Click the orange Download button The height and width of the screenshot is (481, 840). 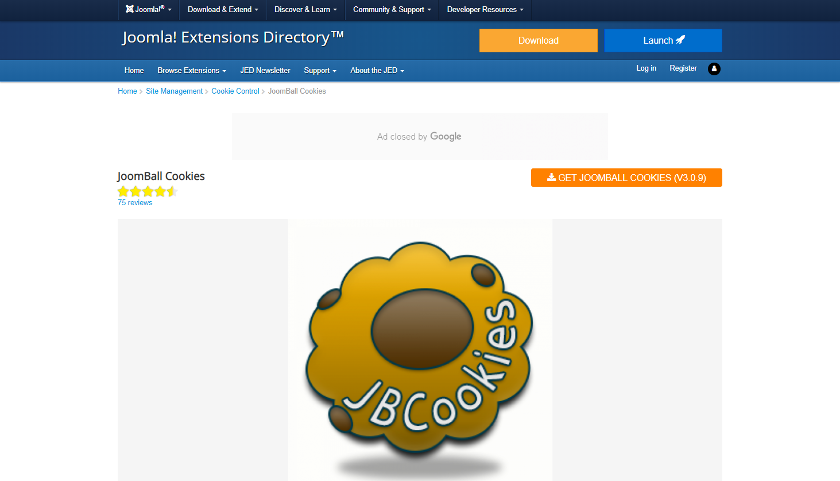point(538,41)
